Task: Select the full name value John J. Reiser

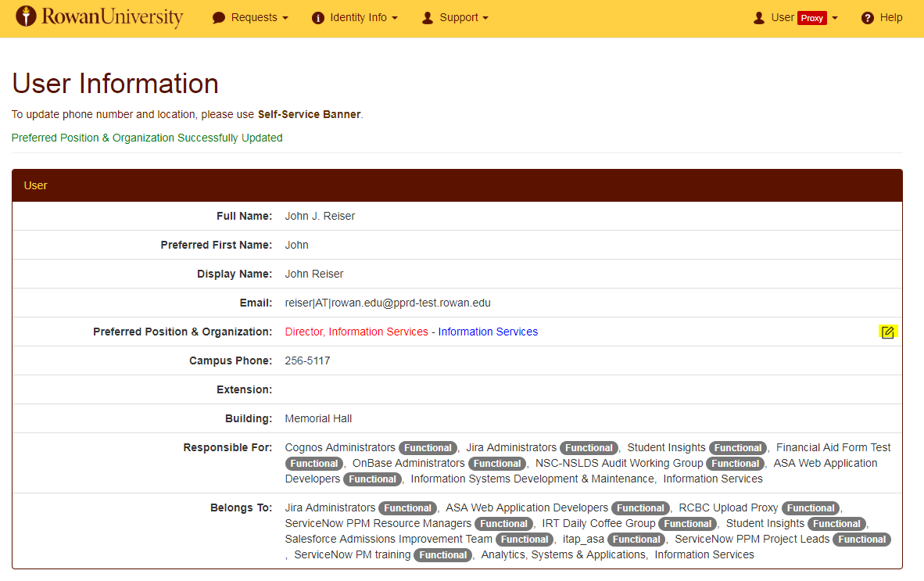Action: coord(320,217)
